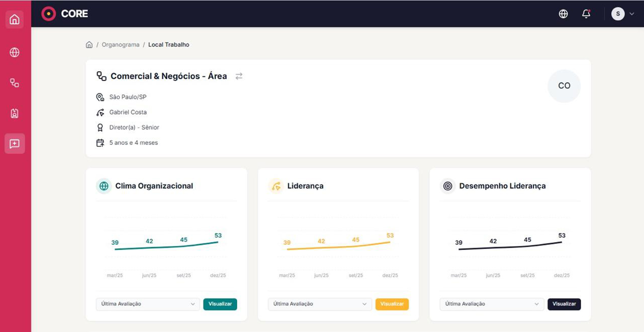
Task: Click the breadcrumb home icon
Action: point(89,45)
